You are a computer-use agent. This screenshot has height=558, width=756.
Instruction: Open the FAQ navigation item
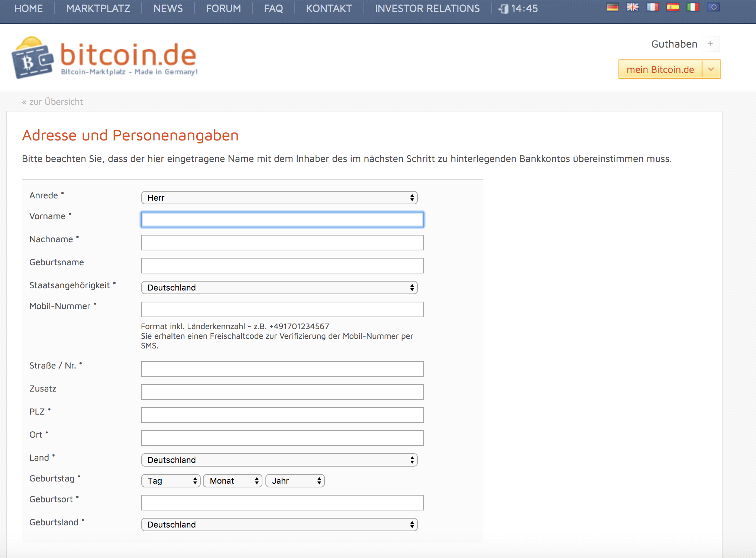tap(274, 8)
